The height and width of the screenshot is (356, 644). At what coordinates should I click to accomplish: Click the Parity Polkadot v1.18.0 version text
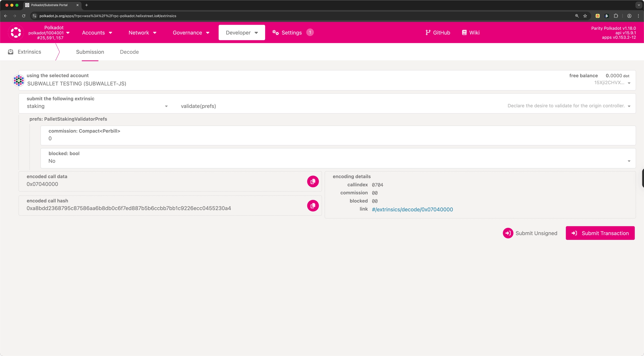613,28
